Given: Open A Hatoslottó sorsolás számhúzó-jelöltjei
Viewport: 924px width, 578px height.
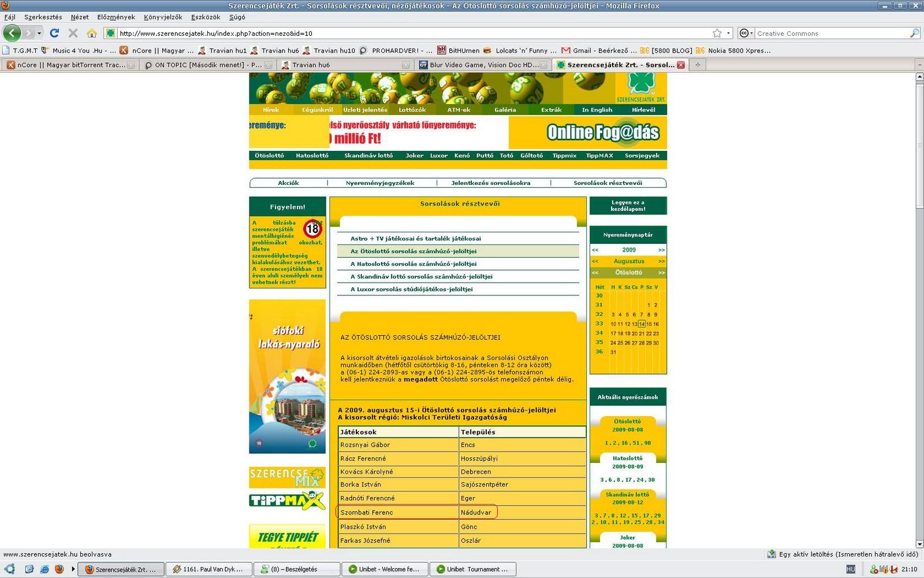Looking at the screenshot, I should [413, 264].
